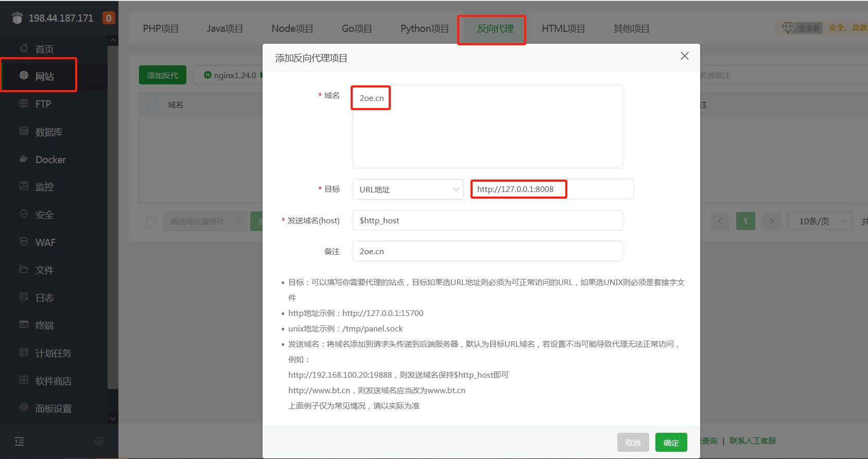Switch to the PHP项目 tab

(x=161, y=29)
